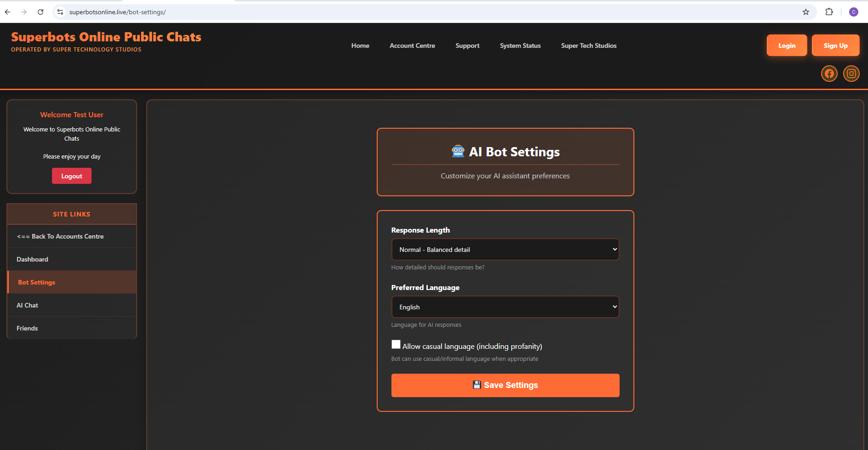Log out using the Logout button
Image resolution: width=868 pixels, height=450 pixels.
pos(72,176)
